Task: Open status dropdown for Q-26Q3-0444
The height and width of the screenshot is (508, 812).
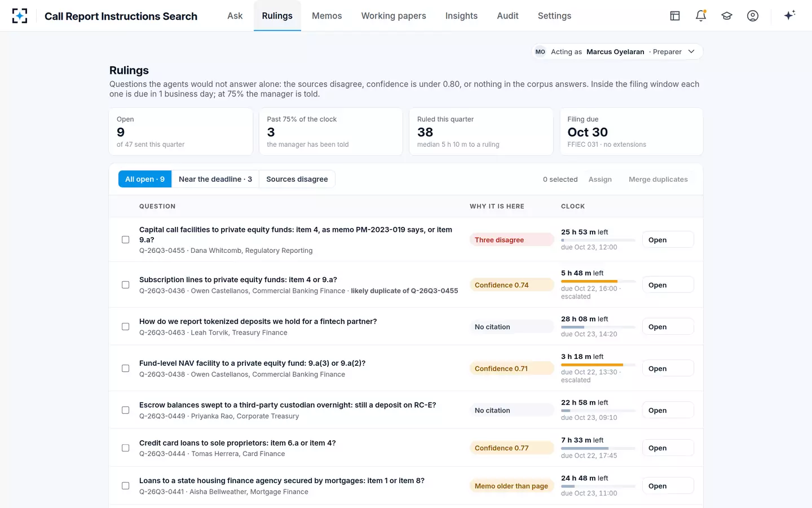Action: tap(668, 448)
